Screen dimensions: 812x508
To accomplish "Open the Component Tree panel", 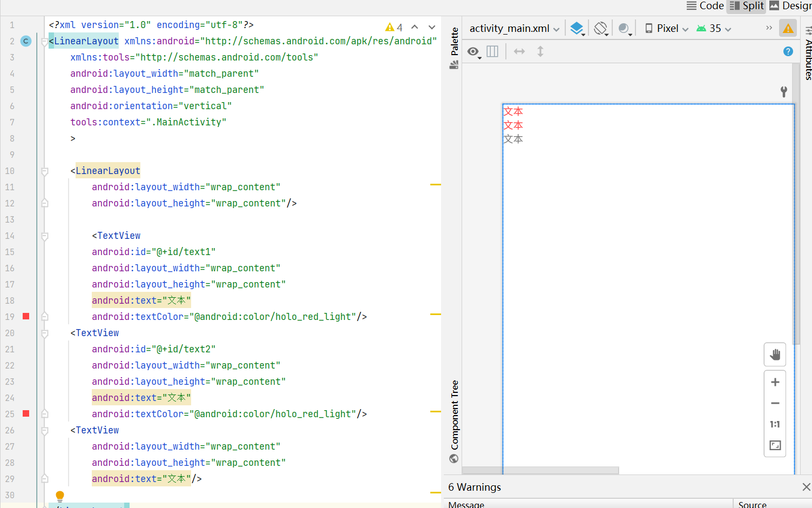I will pyautogui.click(x=455, y=415).
